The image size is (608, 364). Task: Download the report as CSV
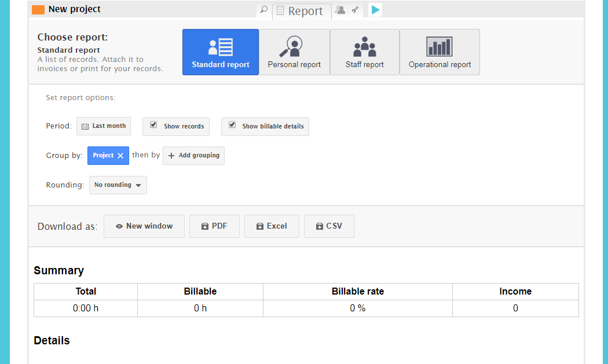pos(329,226)
